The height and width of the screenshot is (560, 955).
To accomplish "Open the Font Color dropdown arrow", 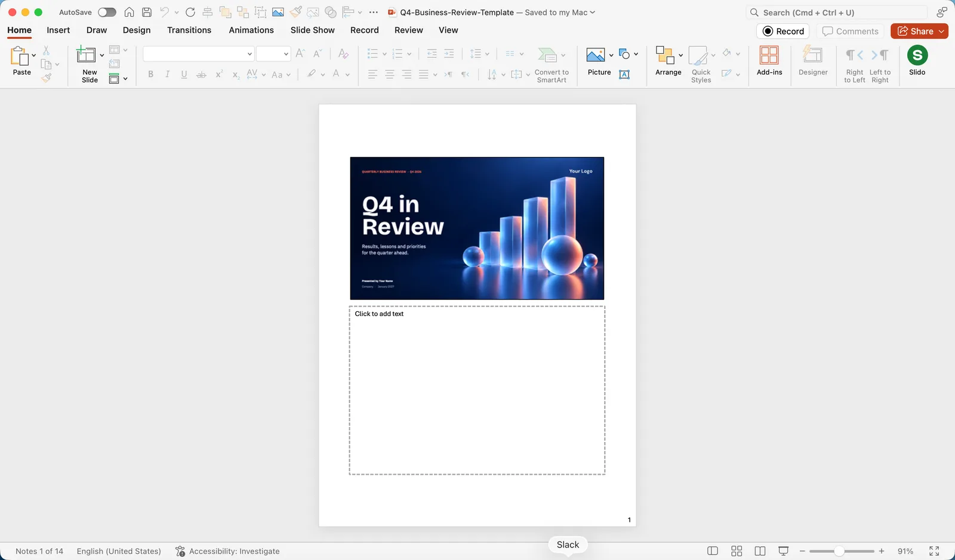I will (x=347, y=75).
